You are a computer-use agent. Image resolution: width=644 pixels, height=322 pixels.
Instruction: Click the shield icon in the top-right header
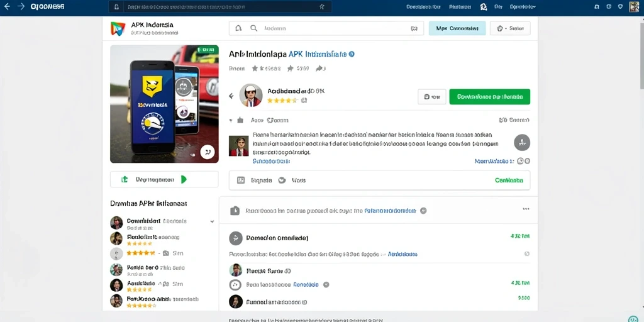621,7
